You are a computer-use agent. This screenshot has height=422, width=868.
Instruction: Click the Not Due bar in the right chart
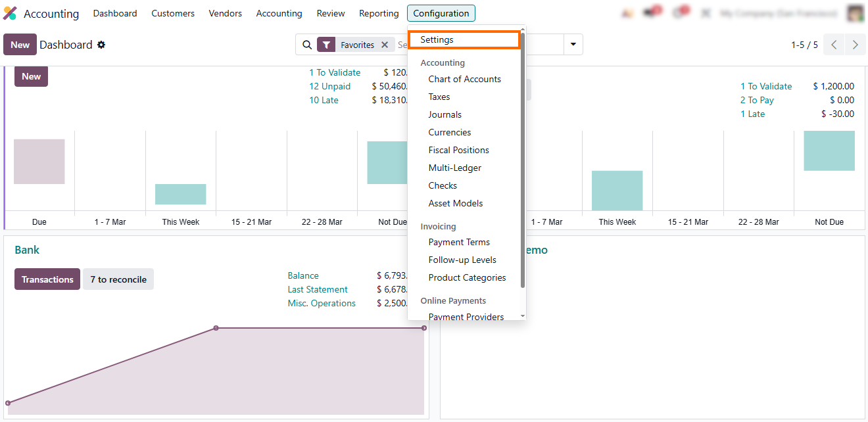pos(829,151)
